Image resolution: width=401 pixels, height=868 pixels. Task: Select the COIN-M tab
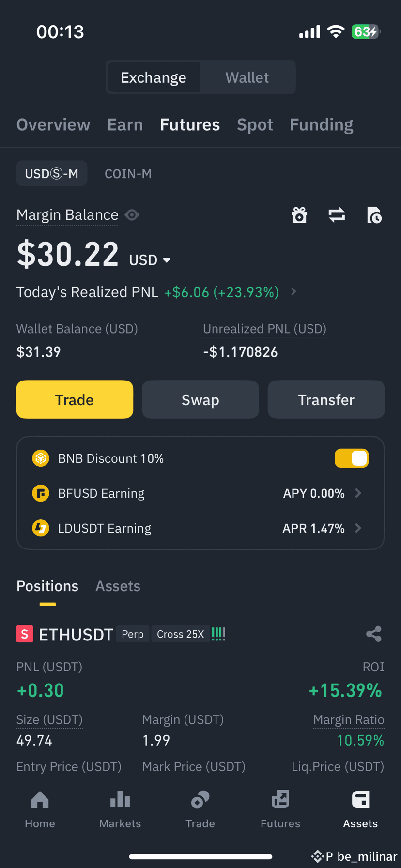pos(128,174)
